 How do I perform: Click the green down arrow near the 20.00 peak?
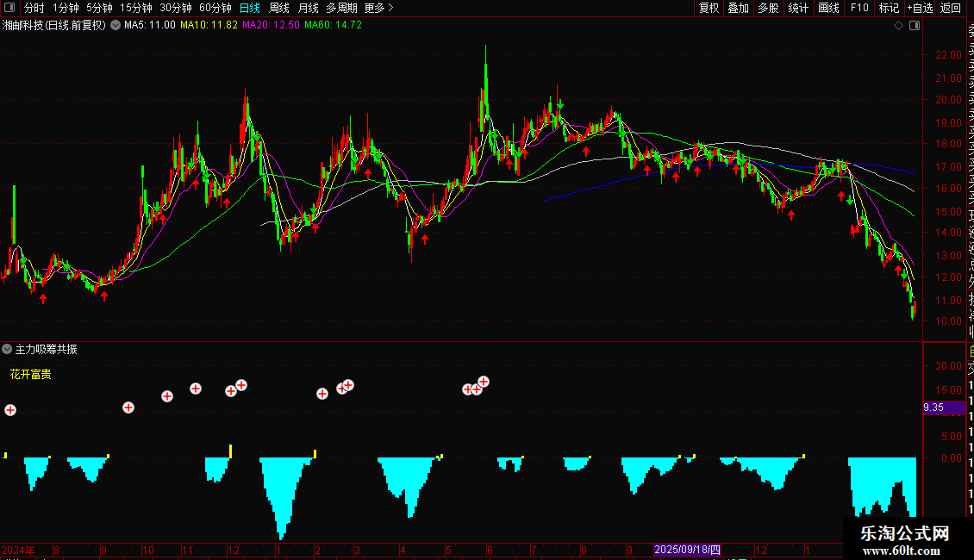click(561, 105)
